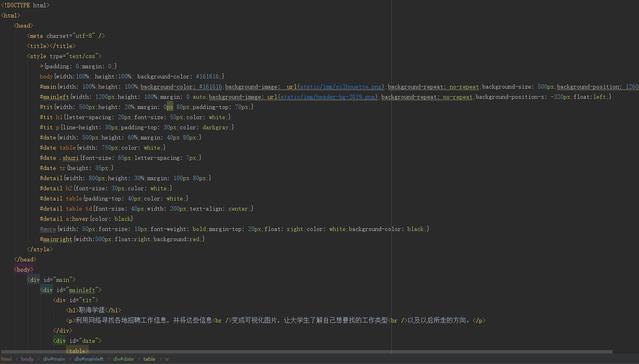The width and height of the screenshot is (639, 364).
Task: Place cursor in the DOCTYPE html line
Action: coord(25,5)
